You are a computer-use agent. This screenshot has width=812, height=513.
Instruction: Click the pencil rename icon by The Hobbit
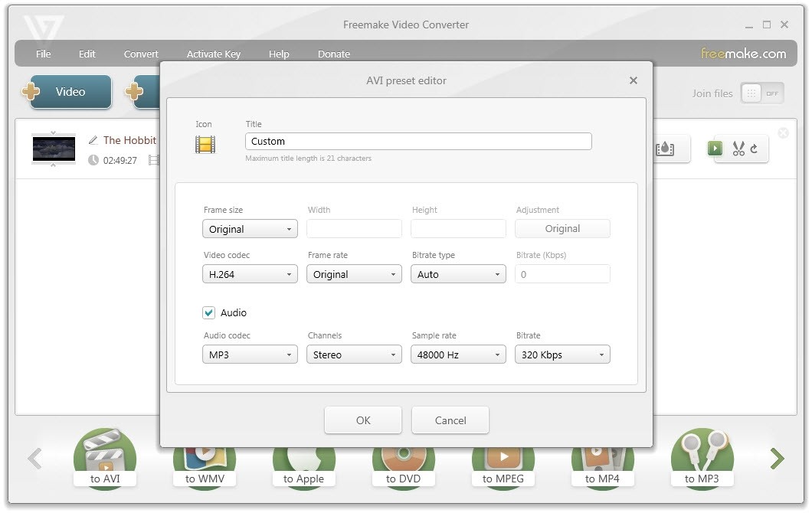pos(93,140)
